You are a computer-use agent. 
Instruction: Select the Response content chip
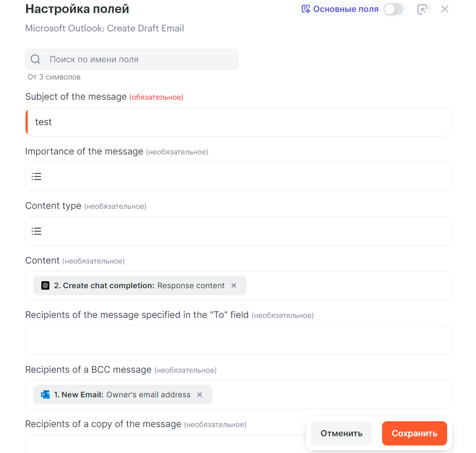click(x=139, y=285)
